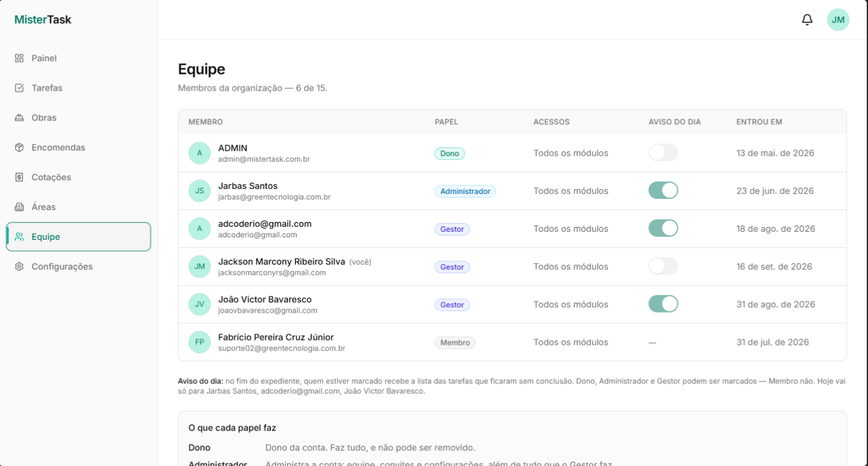868x466 pixels.
Task: Click Jackson Marcony's JM row avatar
Action: [199, 267]
